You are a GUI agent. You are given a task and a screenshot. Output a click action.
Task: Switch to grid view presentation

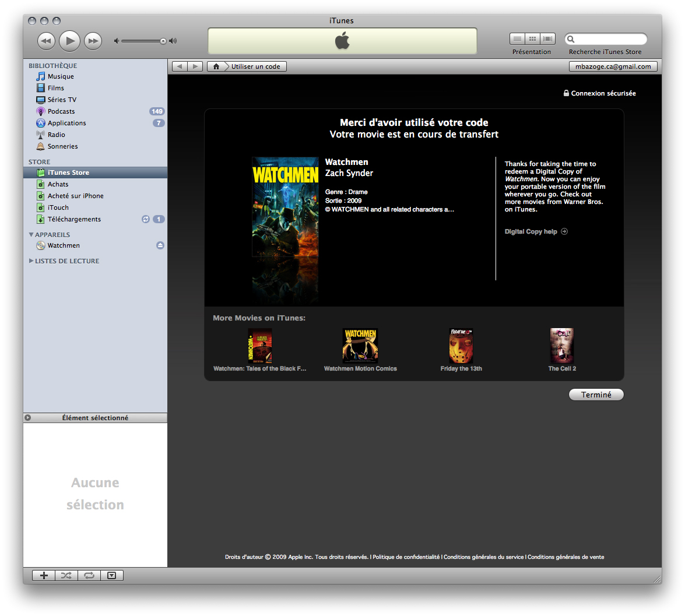[532, 39]
